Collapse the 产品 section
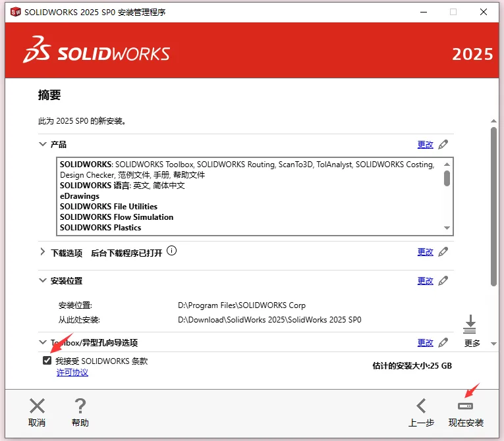The height and width of the screenshot is (441, 504). click(42, 144)
